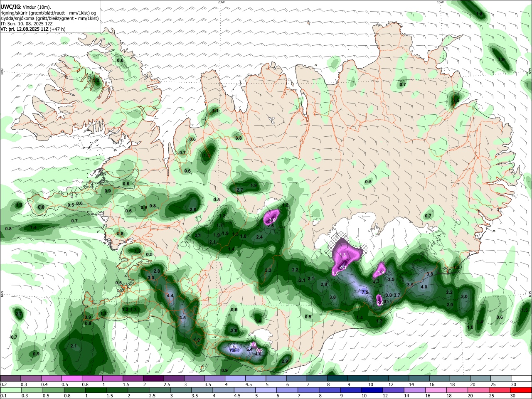The height and width of the screenshot is (399, 532).
Task: Click the slydda/snjókoma legend description line
Action: [x=49, y=18]
